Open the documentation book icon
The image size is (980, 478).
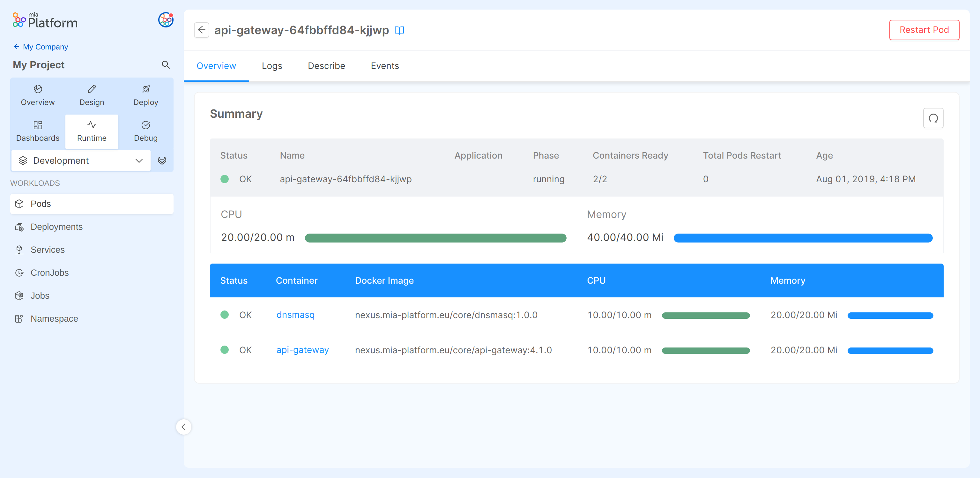pos(399,30)
